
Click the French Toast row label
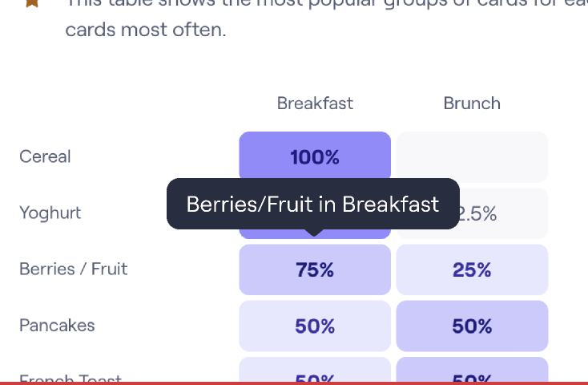tap(70, 378)
